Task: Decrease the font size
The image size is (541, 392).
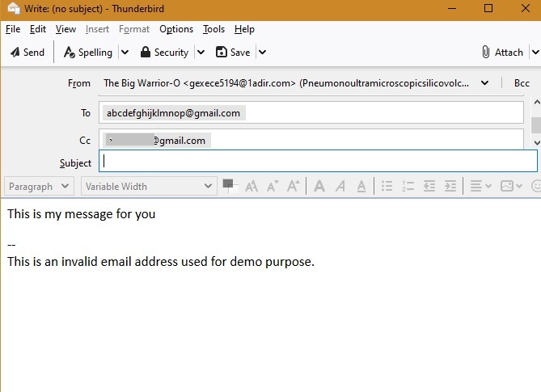Action: pyautogui.click(x=273, y=186)
